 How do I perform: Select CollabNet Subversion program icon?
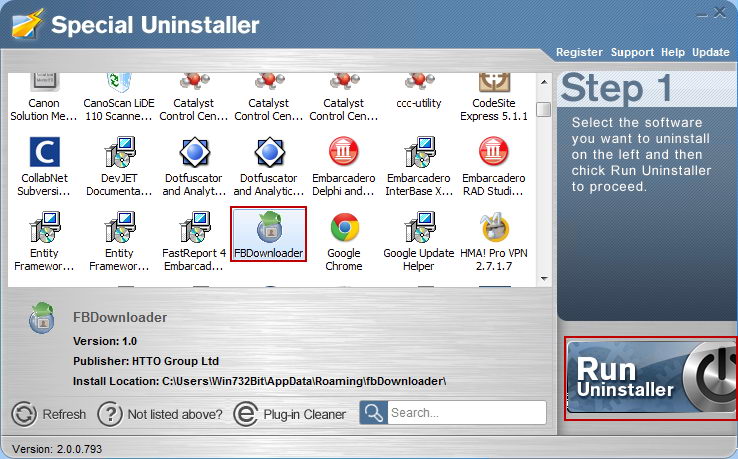pyautogui.click(x=44, y=152)
